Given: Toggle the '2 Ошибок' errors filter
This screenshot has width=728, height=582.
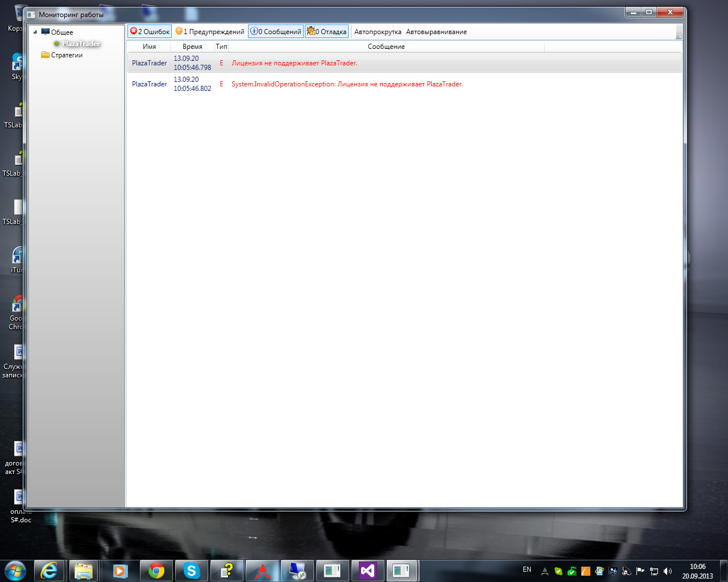Looking at the screenshot, I should pos(150,31).
